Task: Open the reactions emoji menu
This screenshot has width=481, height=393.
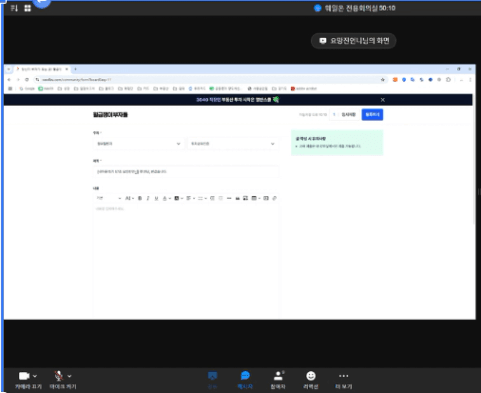Action: click(x=311, y=380)
